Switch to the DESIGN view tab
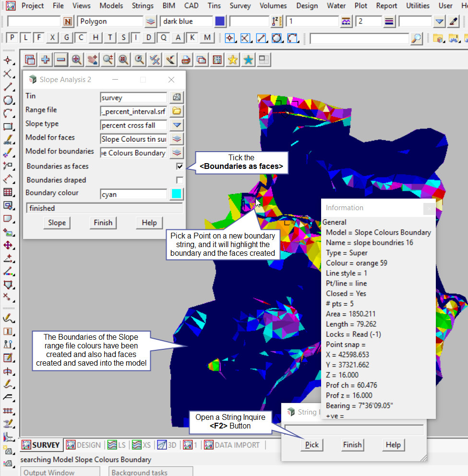This screenshot has height=476, width=468. coord(84,445)
